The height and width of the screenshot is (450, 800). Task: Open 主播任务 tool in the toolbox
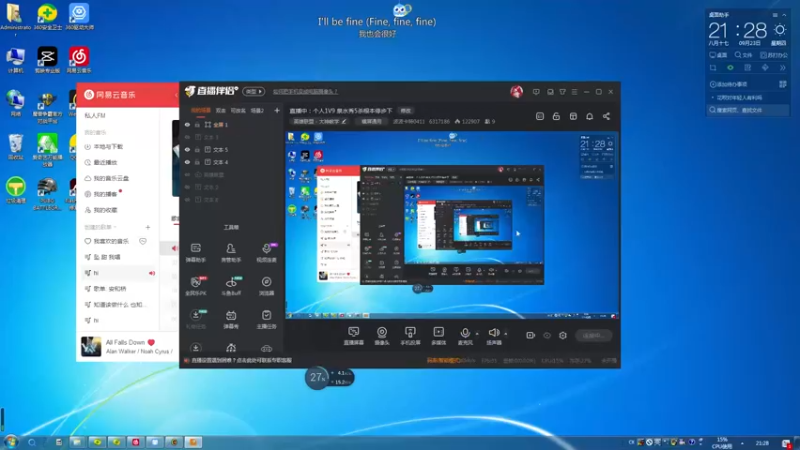click(x=266, y=319)
